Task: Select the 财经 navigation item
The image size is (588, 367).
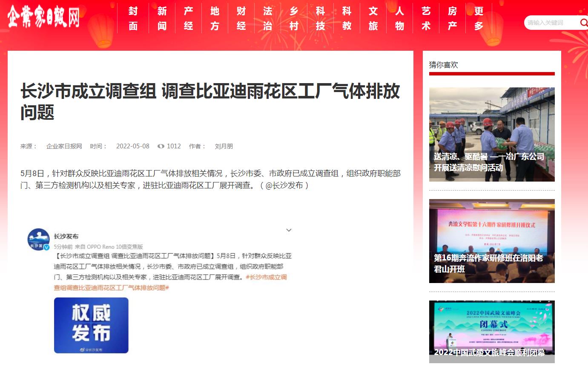Action: 241,18
